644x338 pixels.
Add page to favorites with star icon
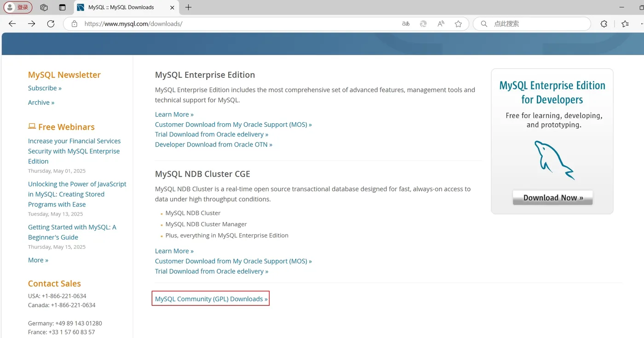pos(458,24)
